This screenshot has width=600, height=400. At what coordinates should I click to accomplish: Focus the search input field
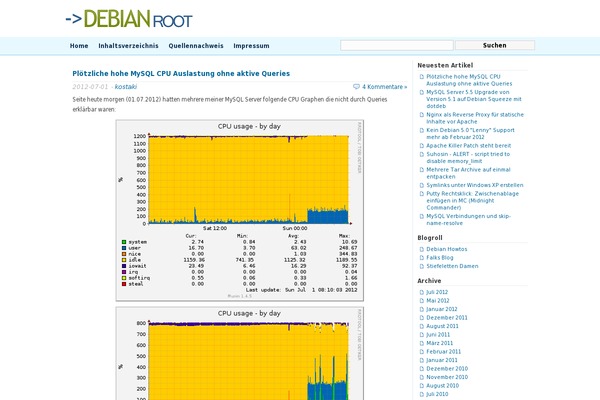point(397,45)
